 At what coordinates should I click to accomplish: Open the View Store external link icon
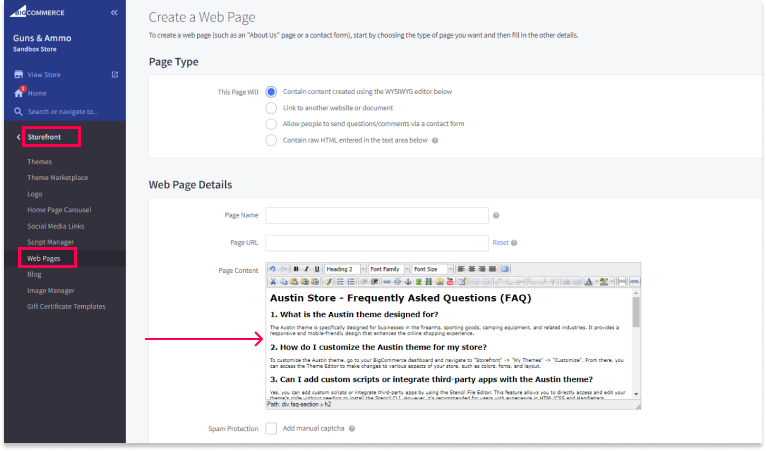[115, 74]
